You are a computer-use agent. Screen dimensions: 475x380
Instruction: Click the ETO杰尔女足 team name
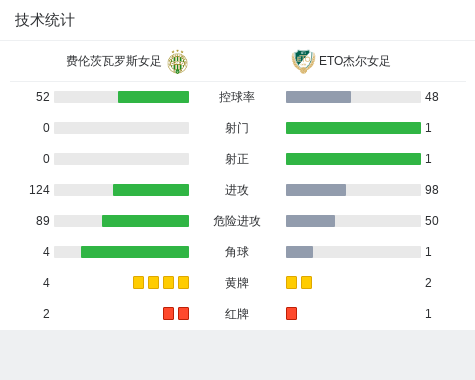point(354,61)
